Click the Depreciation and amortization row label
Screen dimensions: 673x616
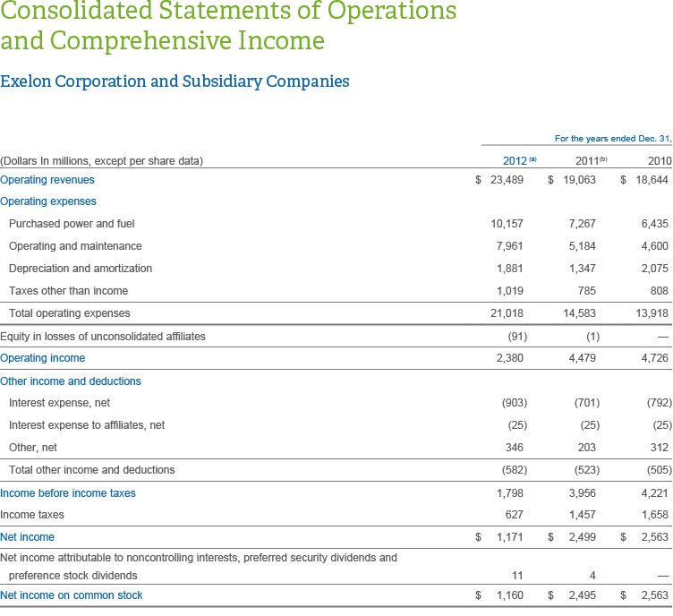[81, 269]
